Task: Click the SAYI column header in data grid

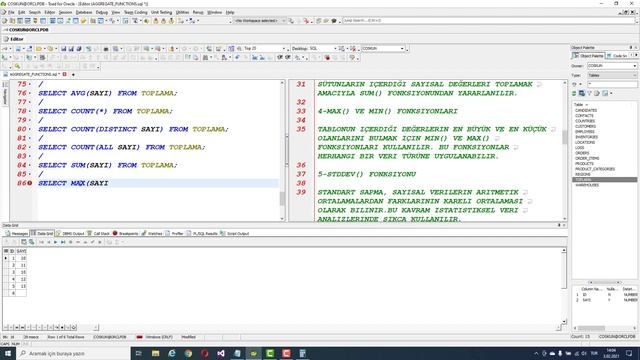Action: click(x=22, y=251)
